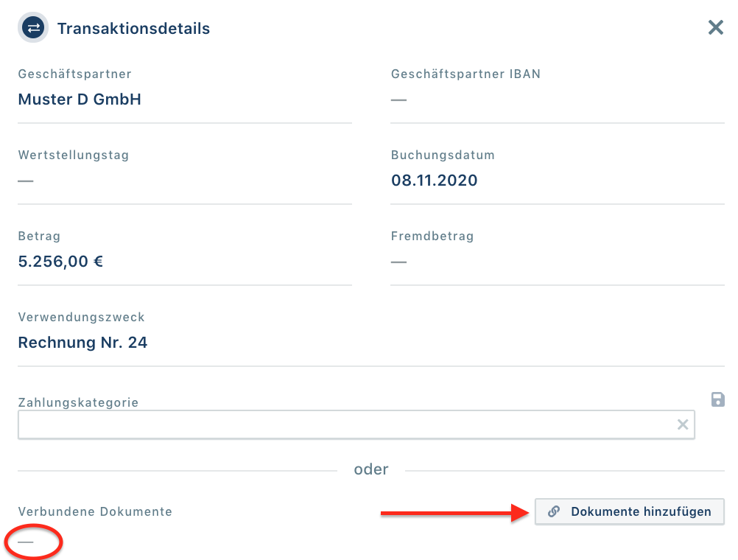The height and width of the screenshot is (560, 738).
Task: Click the dash under Fremdbetrag
Action: click(398, 261)
